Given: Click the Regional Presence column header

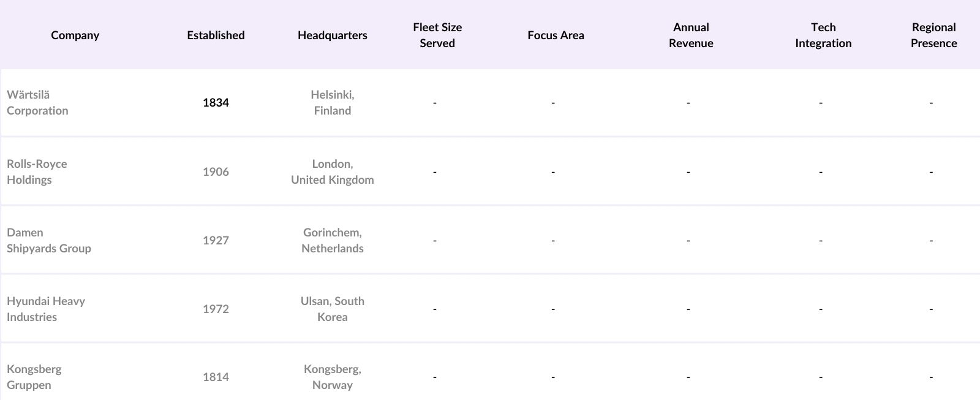Looking at the screenshot, I should pyautogui.click(x=933, y=35).
